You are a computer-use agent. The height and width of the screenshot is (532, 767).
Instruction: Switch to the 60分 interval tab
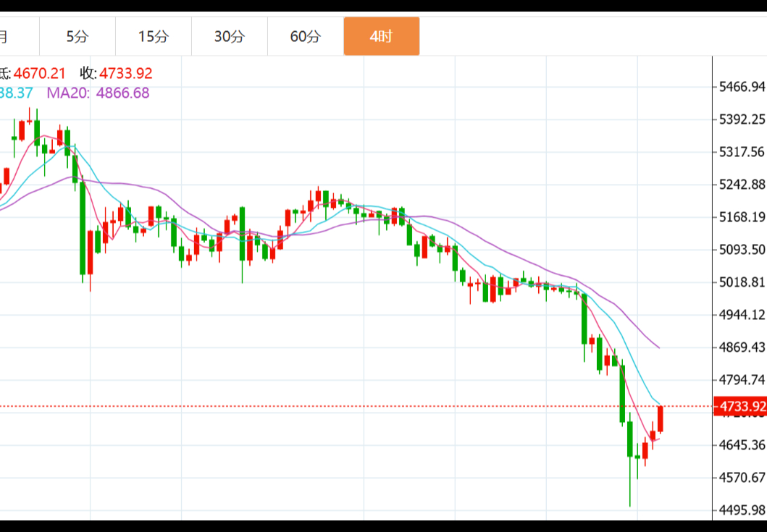pos(305,36)
